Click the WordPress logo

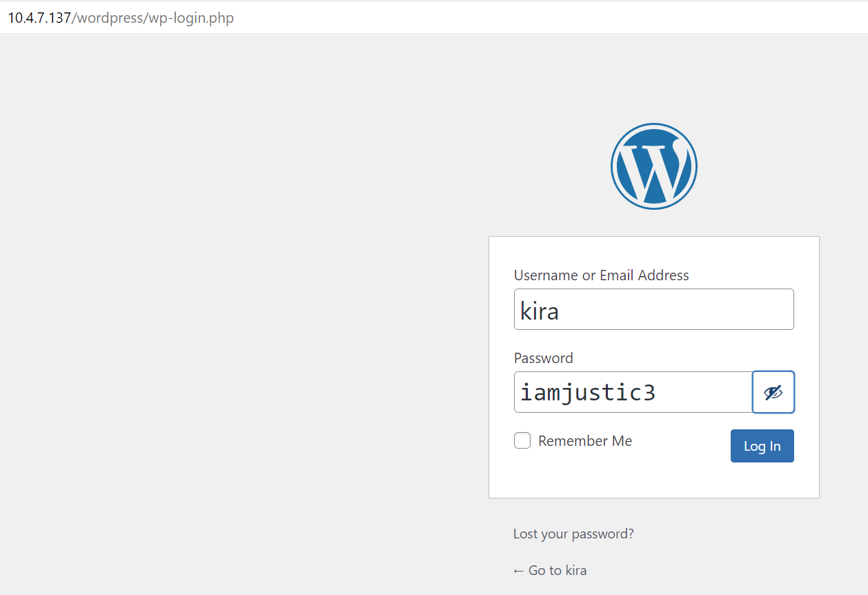[653, 166]
